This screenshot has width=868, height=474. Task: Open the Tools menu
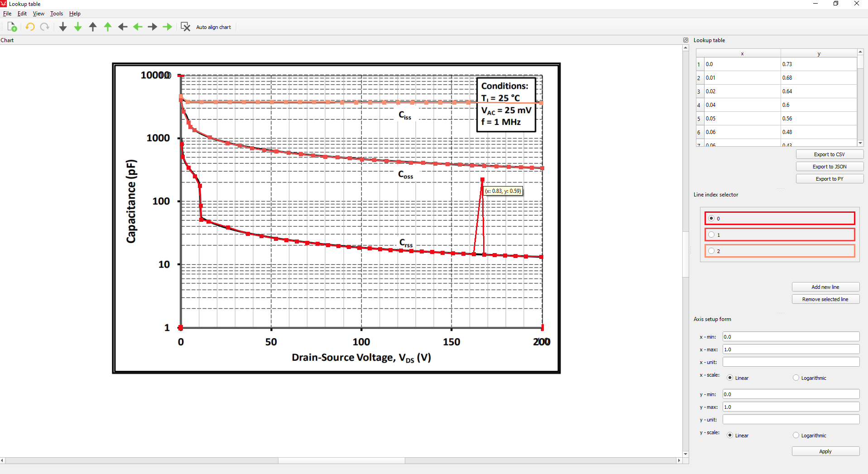coord(56,14)
